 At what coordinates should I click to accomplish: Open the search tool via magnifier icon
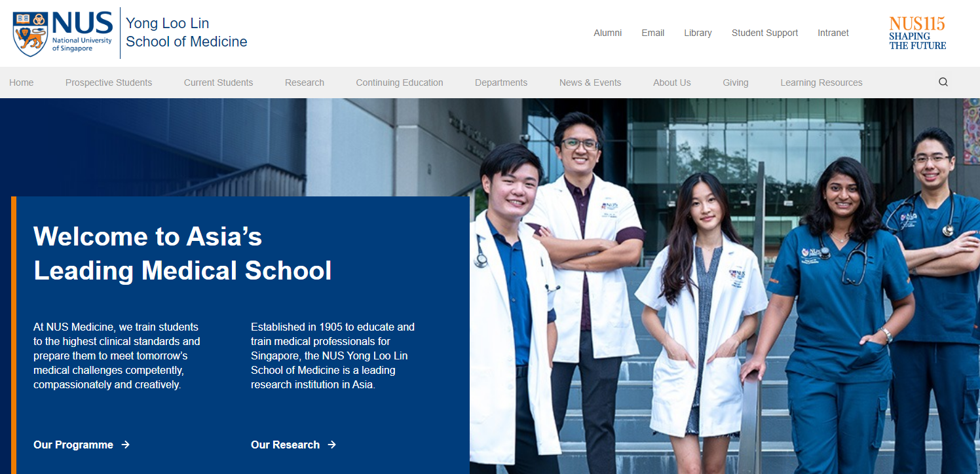[943, 82]
